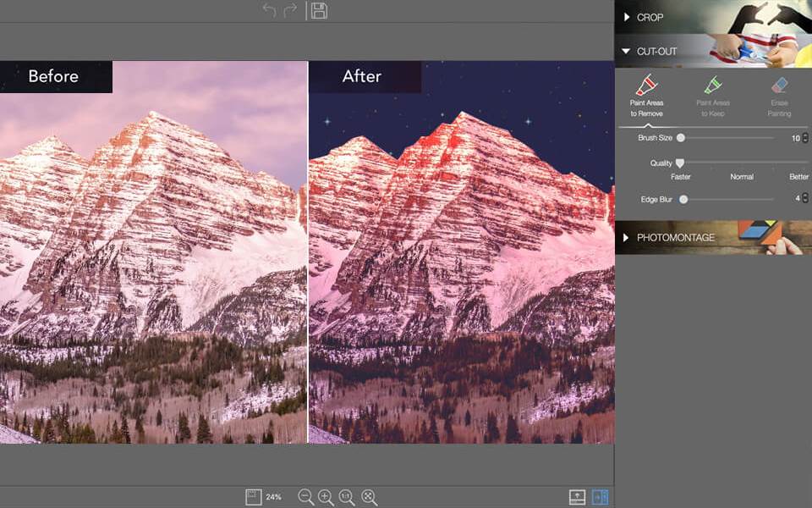This screenshot has height=508, width=812.
Task: Zoom in with the plus magnifier
Action: click(326, 497)
